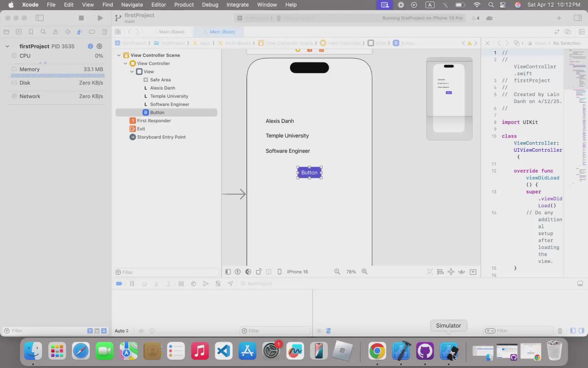Toggle breakpoints activation in debug bar
The image size is (588, 368).
coord(119,284)
